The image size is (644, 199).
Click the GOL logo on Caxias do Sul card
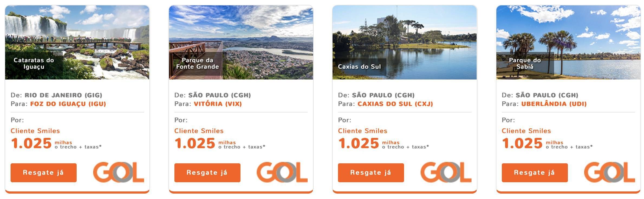[446, 172]
